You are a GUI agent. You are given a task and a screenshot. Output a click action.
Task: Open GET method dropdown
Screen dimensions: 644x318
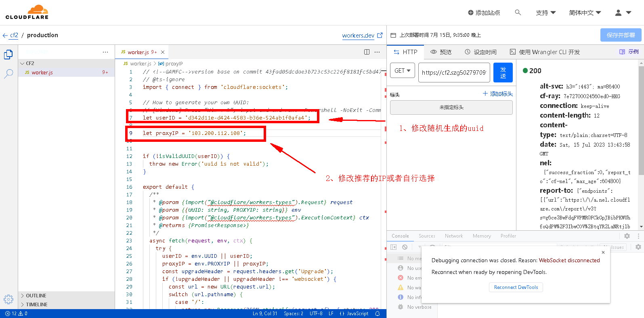pyautogui.click(x=403, y=71)
